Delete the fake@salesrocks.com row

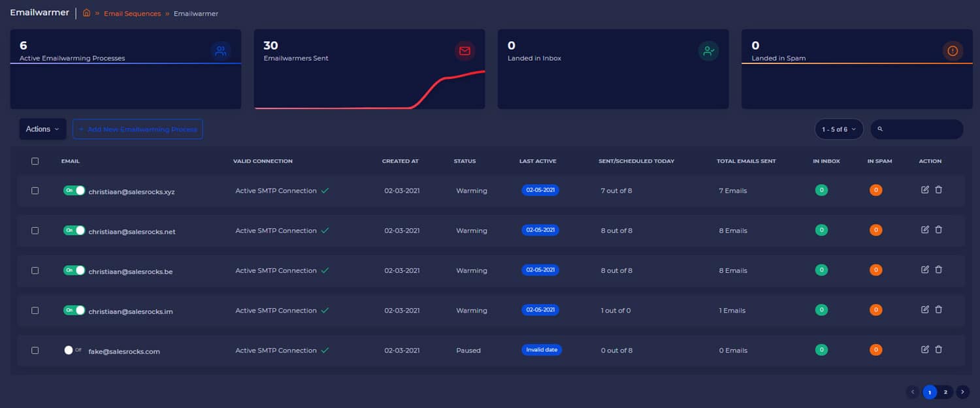click(x=939, y=349)
